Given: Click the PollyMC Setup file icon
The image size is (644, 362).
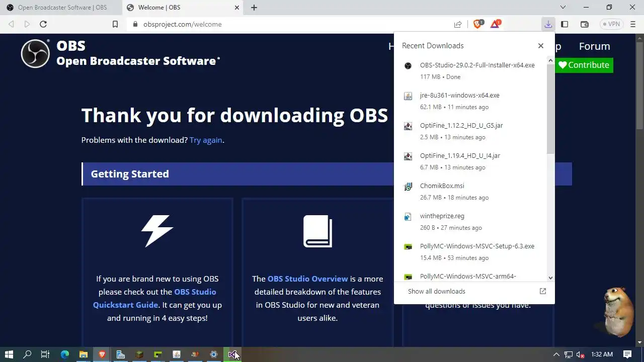Looking at the screenshot, I should 408,247.
